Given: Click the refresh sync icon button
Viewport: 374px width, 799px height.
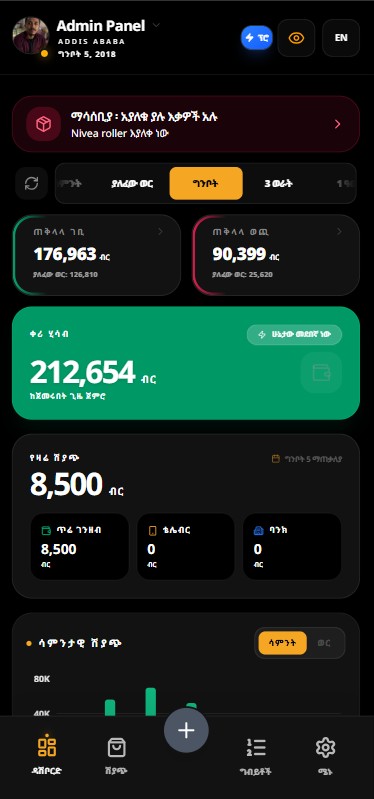Looking at the screenshot, I should (32, 183).
